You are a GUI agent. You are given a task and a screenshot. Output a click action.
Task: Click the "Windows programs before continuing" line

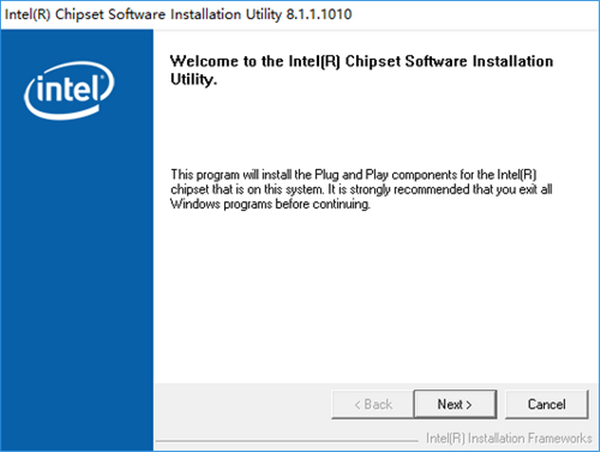pos(272,206)
